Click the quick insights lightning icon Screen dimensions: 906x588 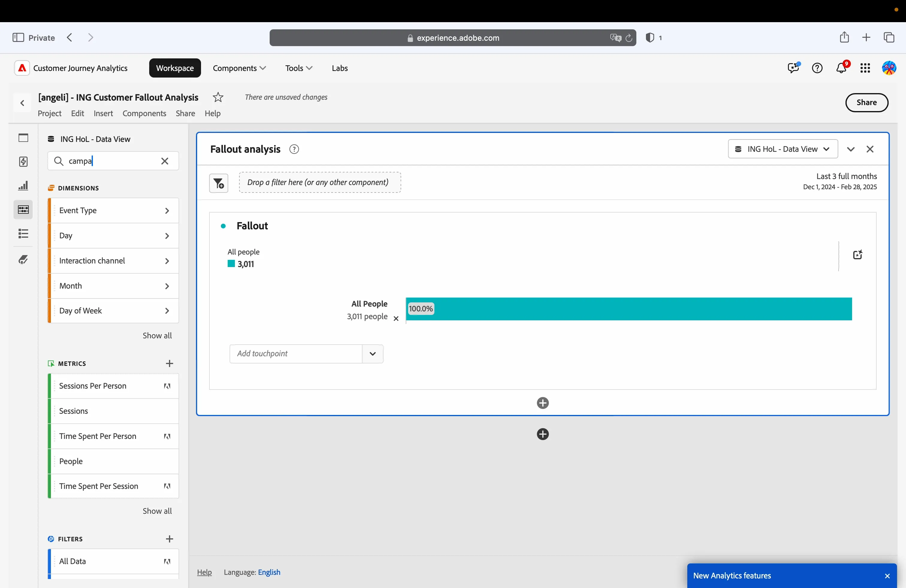tap(23, 162)
